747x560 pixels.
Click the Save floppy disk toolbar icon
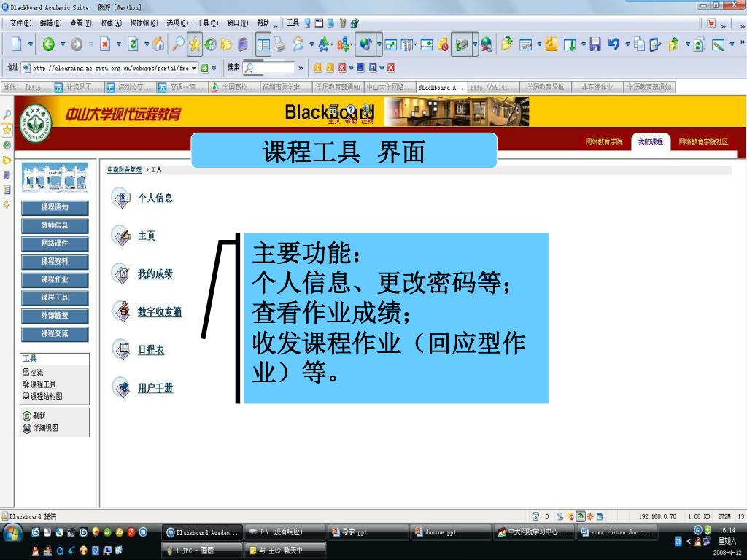tap(595, 44)
